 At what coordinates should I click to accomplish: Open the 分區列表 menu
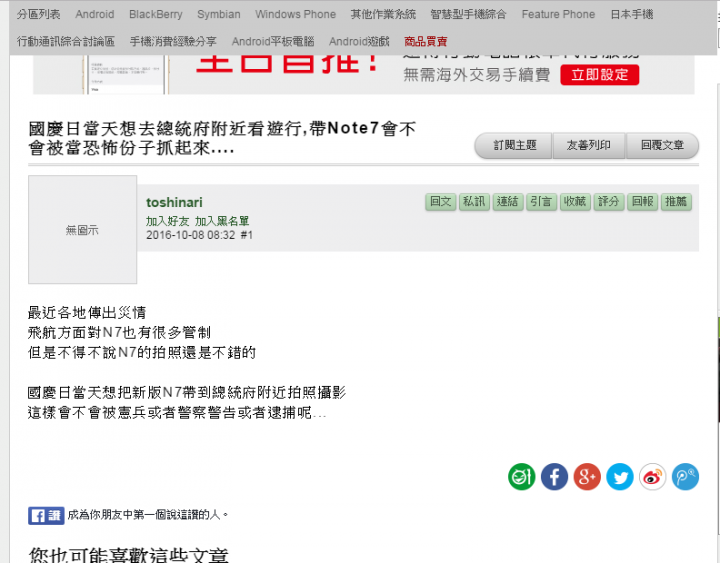coord(38,14)
